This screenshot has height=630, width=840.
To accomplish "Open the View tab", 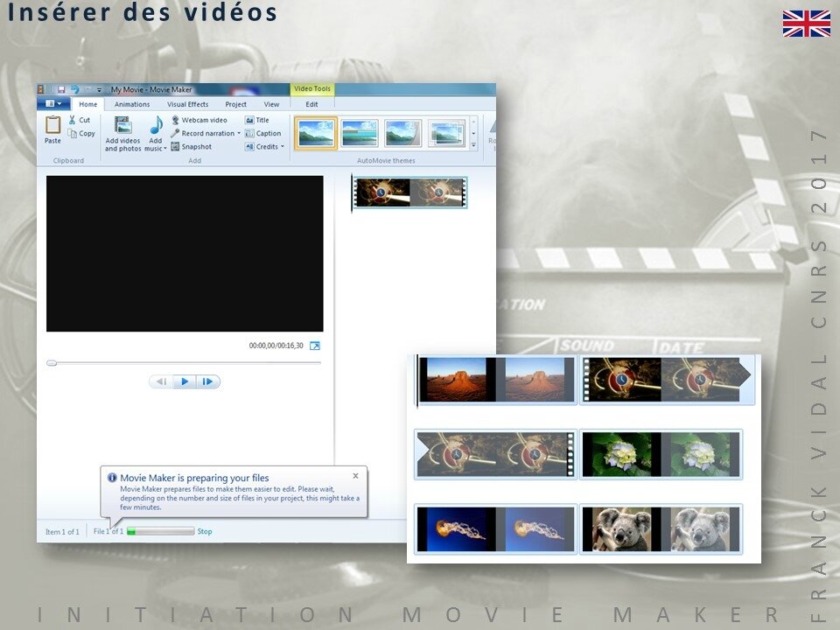I will click(271, 104).
